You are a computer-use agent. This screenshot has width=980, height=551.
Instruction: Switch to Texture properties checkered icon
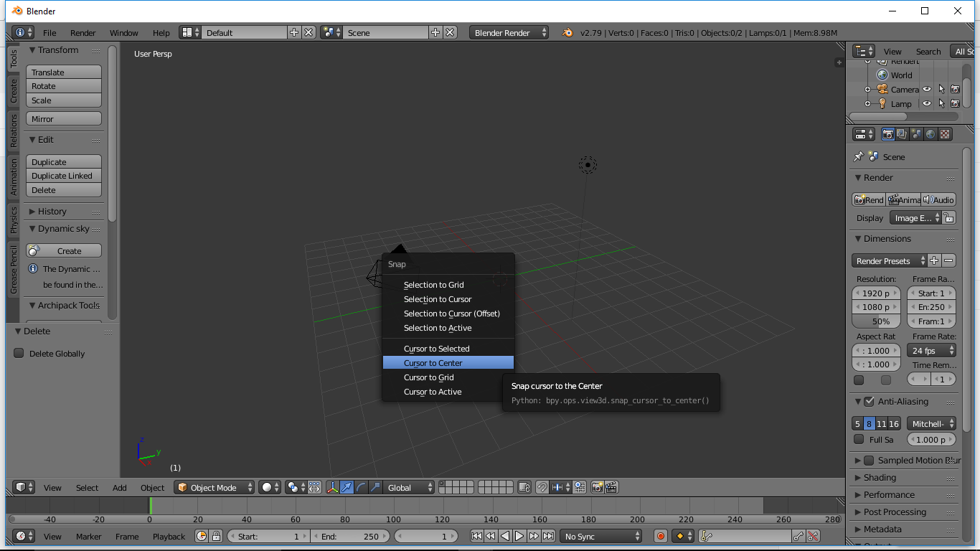coord(943,133)
